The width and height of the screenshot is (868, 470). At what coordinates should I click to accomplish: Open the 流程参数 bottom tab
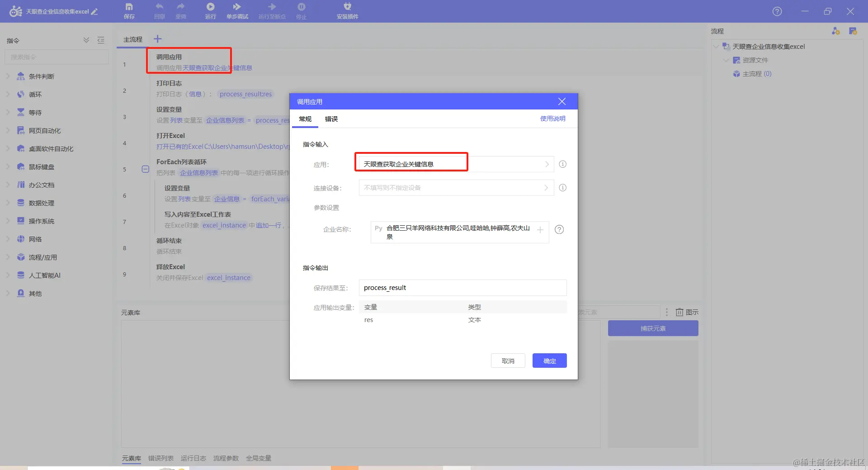tap(226, 458)
